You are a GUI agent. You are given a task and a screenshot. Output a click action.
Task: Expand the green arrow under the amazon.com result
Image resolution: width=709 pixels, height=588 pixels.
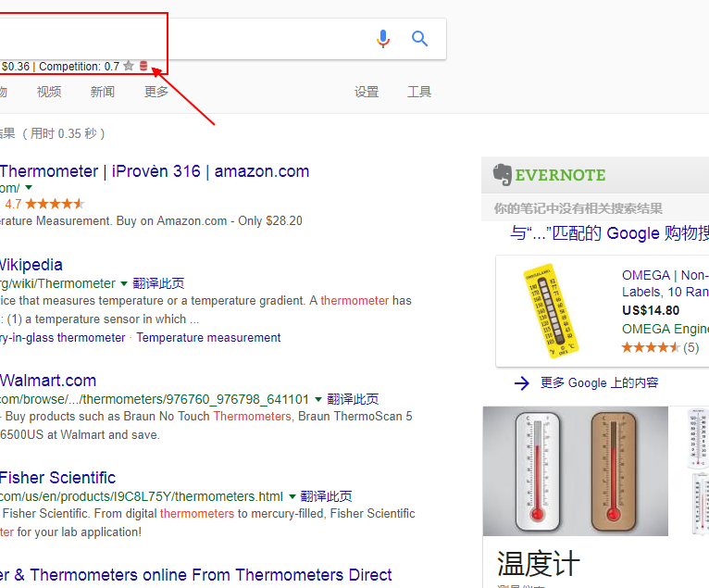29,188
